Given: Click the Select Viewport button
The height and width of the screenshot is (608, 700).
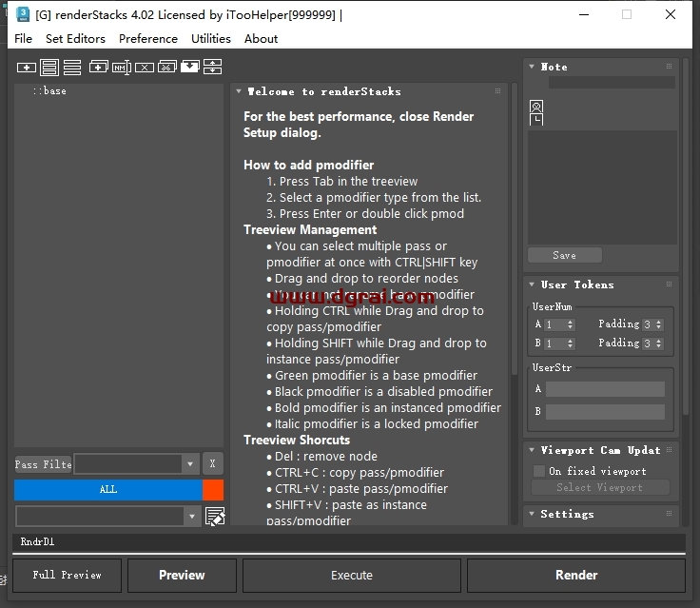Looking at the screenshot, I should 600,487.
